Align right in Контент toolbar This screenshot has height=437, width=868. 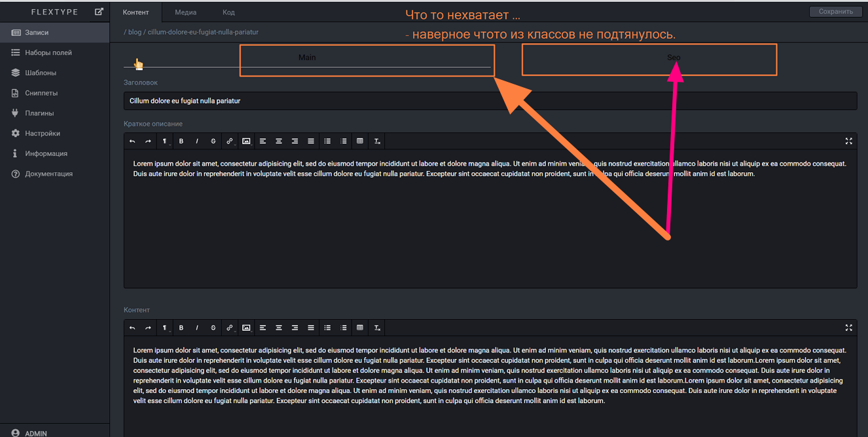coord(295,328)
